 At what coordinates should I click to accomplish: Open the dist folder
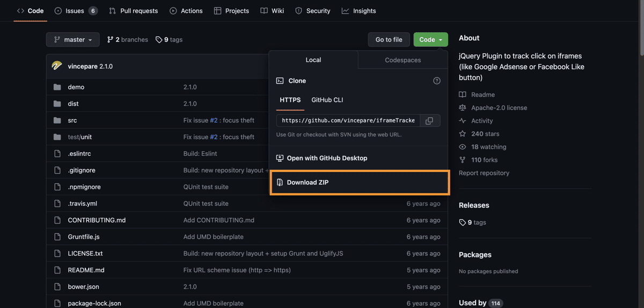74,104
